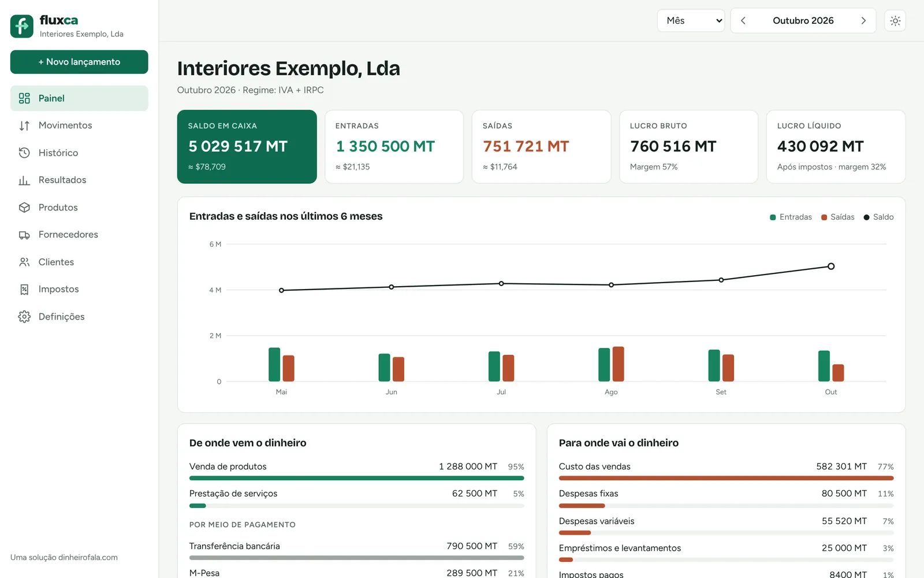The image size is (924, 578).
Task: Toggle the Saídas legend series
Action: click(x=838, y=217)
